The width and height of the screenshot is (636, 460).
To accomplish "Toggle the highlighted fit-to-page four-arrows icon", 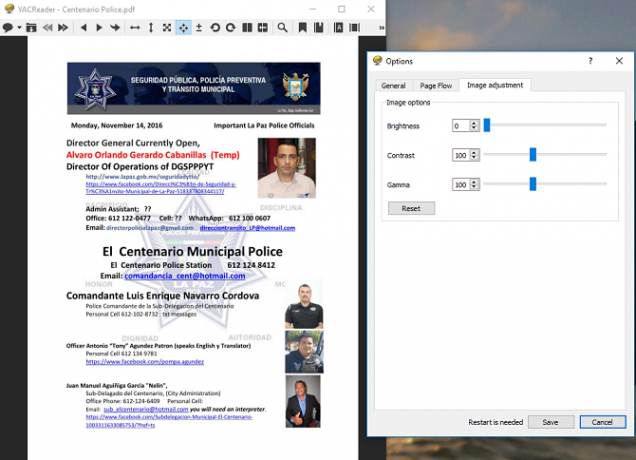I will (x=183, y=28).
